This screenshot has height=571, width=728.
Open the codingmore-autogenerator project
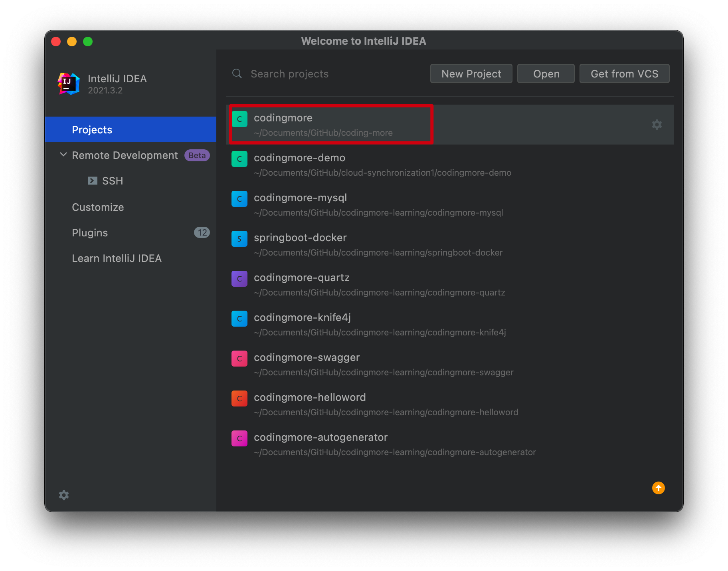coord(320,438)
